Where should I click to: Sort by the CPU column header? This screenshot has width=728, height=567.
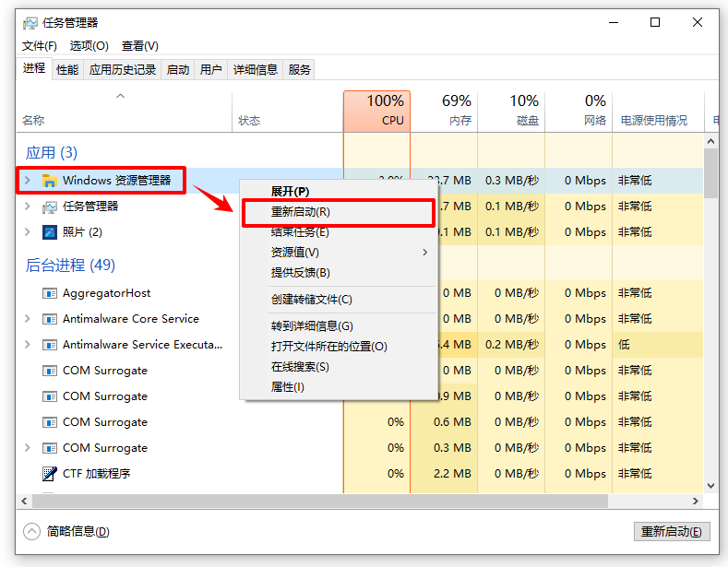point(377,112)
